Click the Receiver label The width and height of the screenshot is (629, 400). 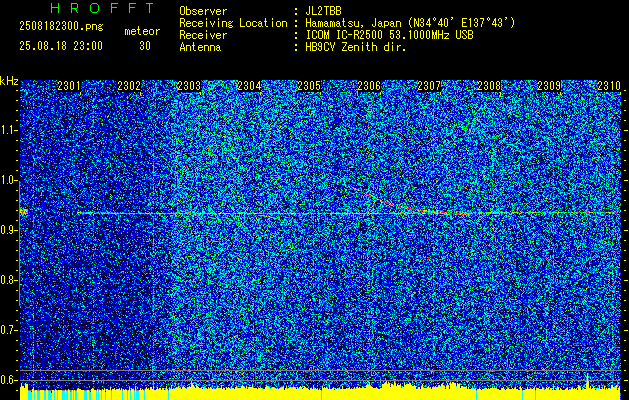(x=203, y=35)
